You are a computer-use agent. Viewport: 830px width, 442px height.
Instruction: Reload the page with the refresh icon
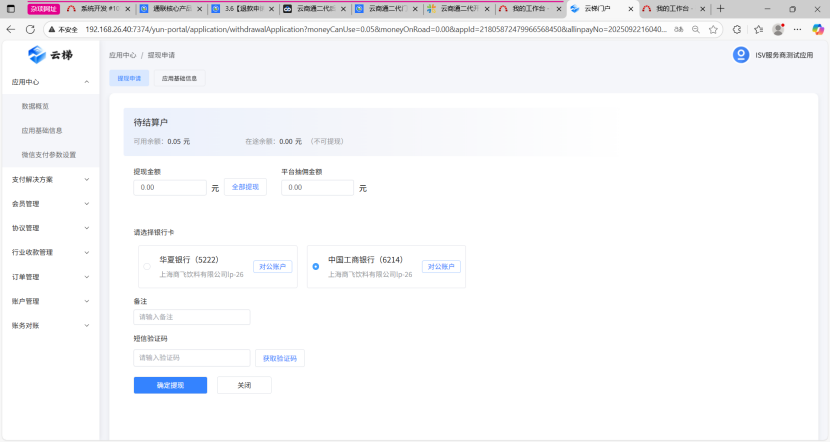tap(32, 29)
